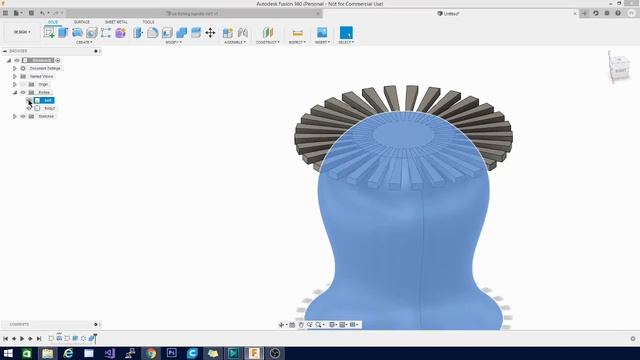Viewport: 640px width, 360px height.
Task: Select the Offset Face tool
Action: point(196,33)
